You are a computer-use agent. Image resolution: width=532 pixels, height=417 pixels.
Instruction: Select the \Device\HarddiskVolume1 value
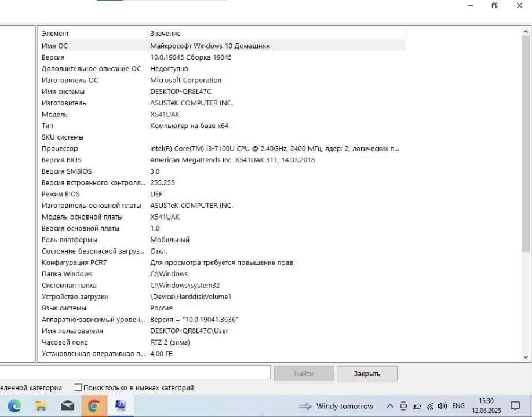pyautogui.click(x=191, y=297)
